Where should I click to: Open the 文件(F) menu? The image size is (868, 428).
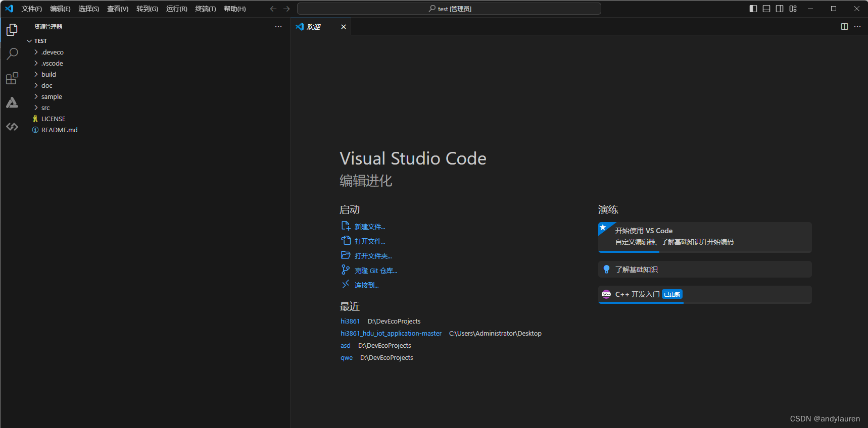click(32, 9)
